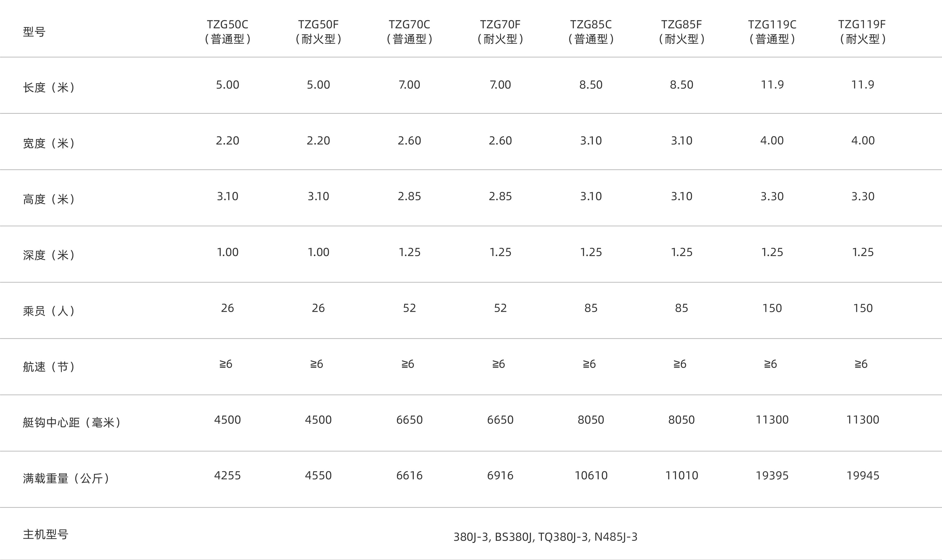Select the 乘员 value 150 for TZG119F
This screenshot has width=942, height=560.
click(x=863, y=308)
